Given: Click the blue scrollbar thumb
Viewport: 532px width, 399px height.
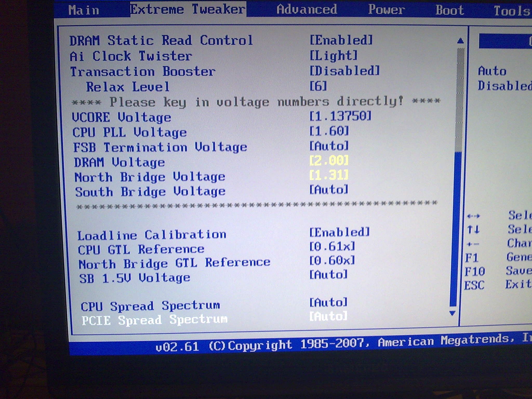Looking at the screenshot, I should point(456,229).
